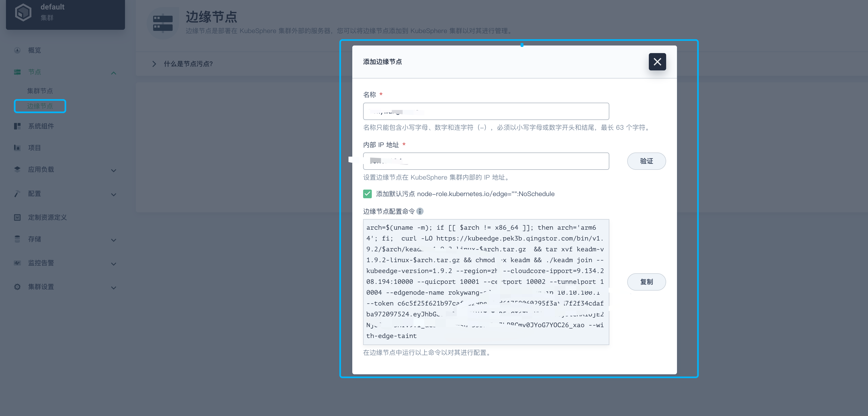Collapse the 节点 menu chevron
868x416 pixels.
click(x=114, y=73)
